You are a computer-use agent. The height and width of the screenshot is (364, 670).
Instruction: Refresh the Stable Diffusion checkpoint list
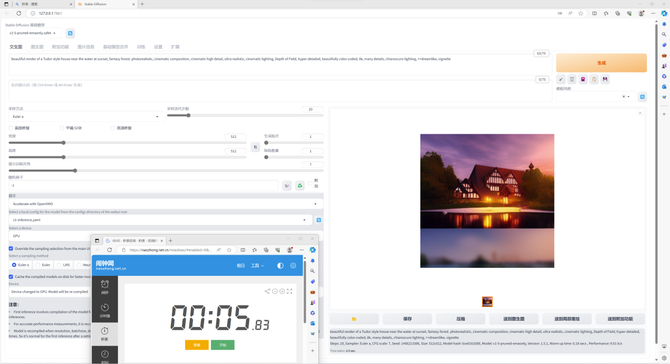click(70, 33)
